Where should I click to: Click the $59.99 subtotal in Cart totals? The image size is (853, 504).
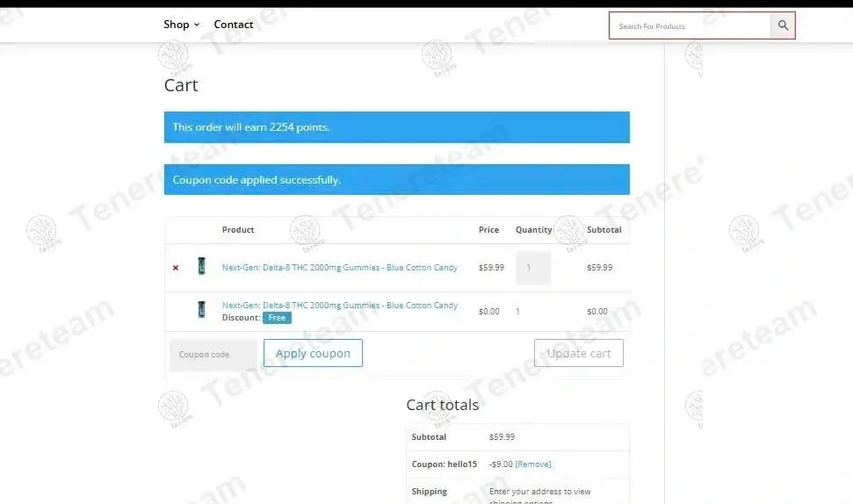(x=502, y=437)
